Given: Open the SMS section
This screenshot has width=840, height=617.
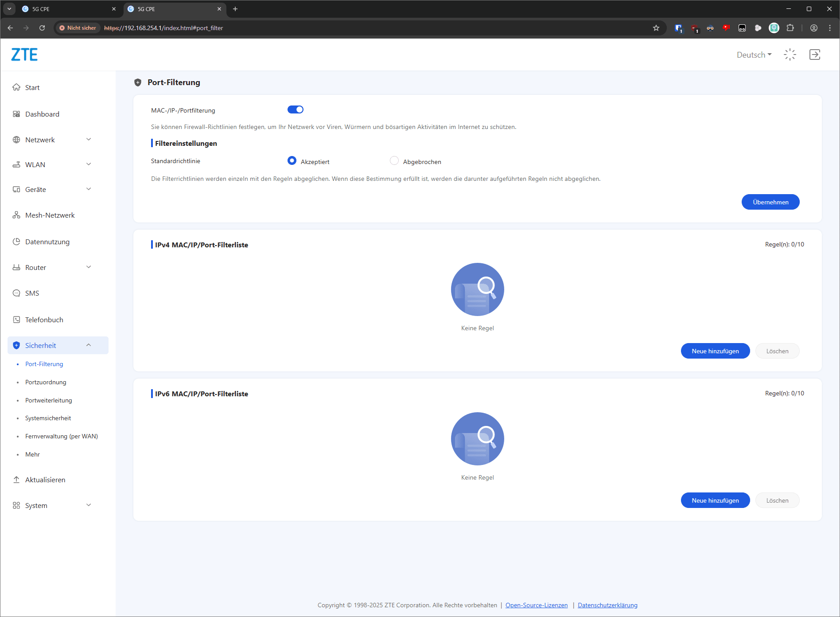Looking at the screenshot, I should (32, 293).
